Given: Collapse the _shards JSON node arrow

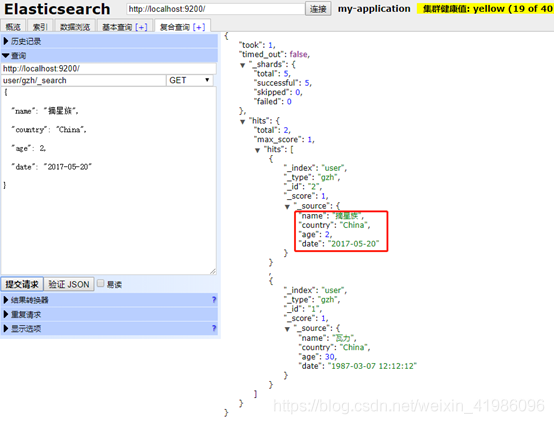Looking at the screenshot, I should (x=243, y=65).
